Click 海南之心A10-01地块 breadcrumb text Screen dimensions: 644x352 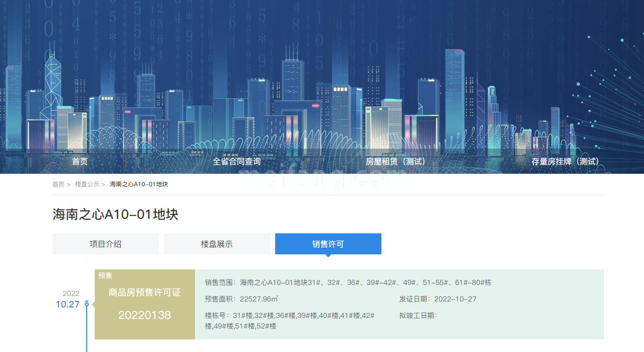point(139,184)
